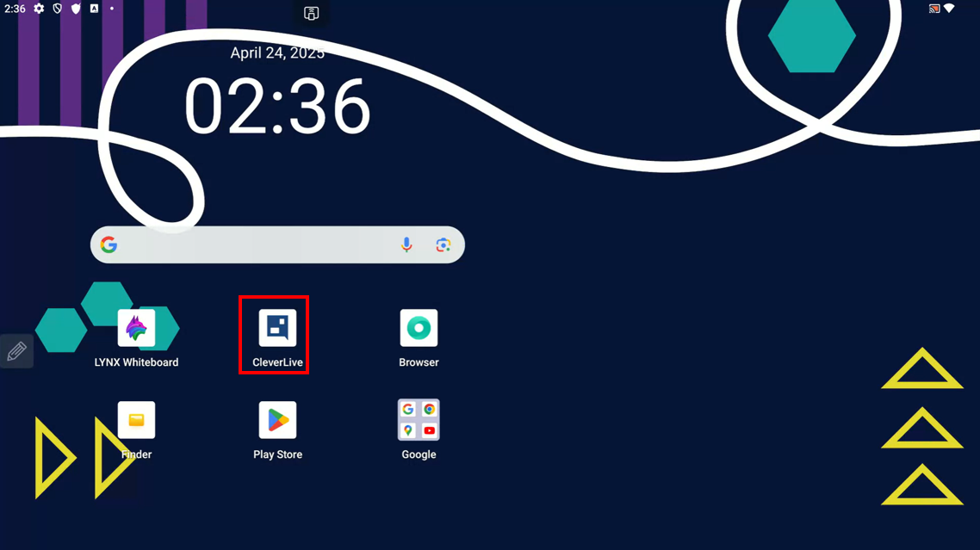Click the outlined shield icon in status bar
Image resolution: width=980 pixels, height=550 pixels.
click(58, 9)
